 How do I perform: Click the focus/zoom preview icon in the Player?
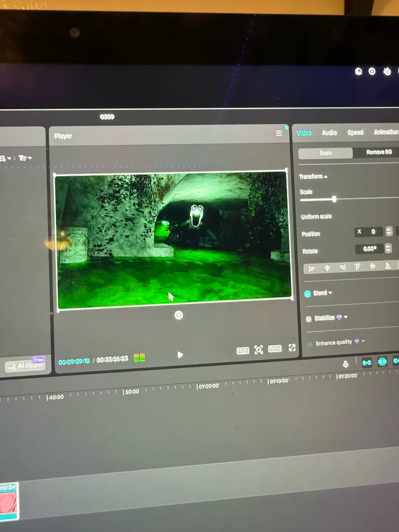[x=259, y=350]
